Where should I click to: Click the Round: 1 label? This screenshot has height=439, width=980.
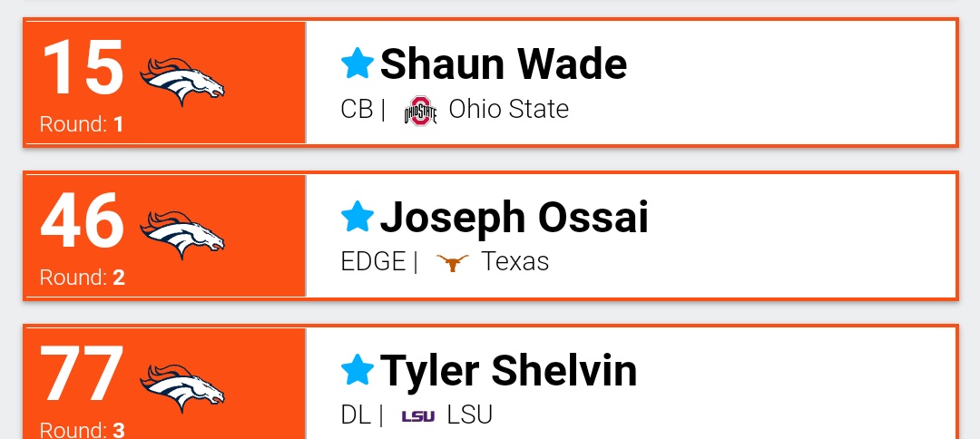tap(82, 123)
